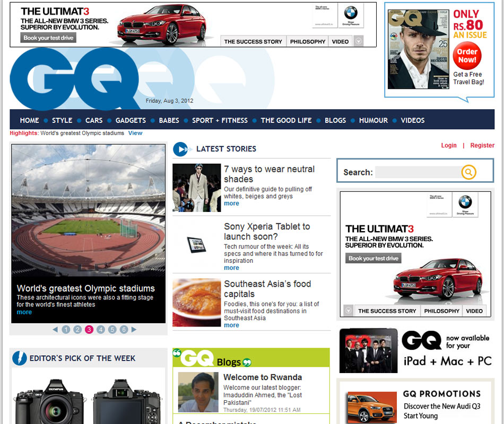
Task: Open the Style section
Action: pos(62,120)
